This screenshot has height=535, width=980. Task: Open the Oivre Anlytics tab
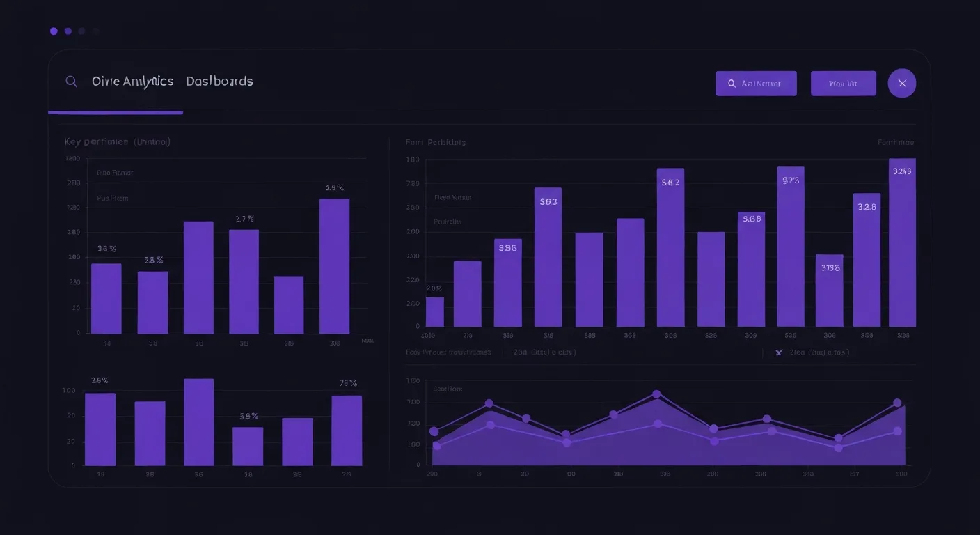132,82
